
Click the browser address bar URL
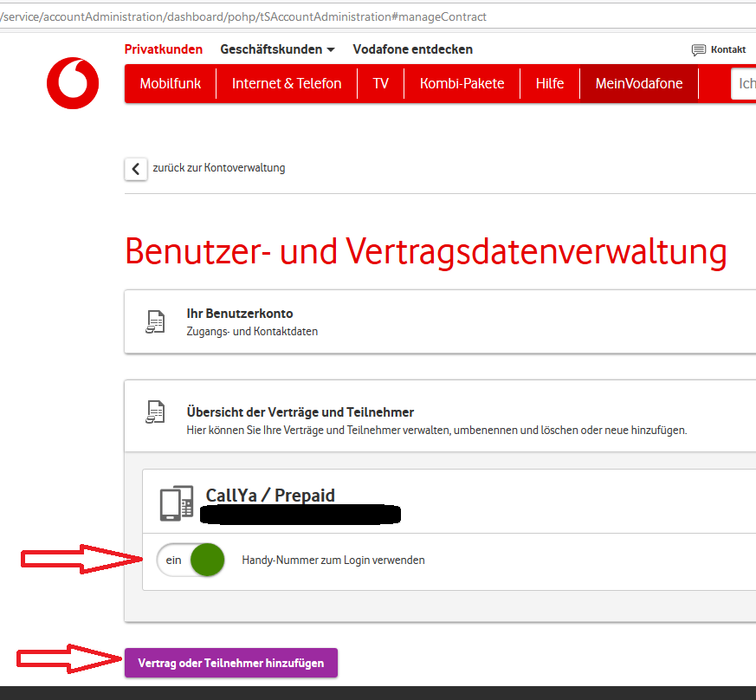coord(243,16)
